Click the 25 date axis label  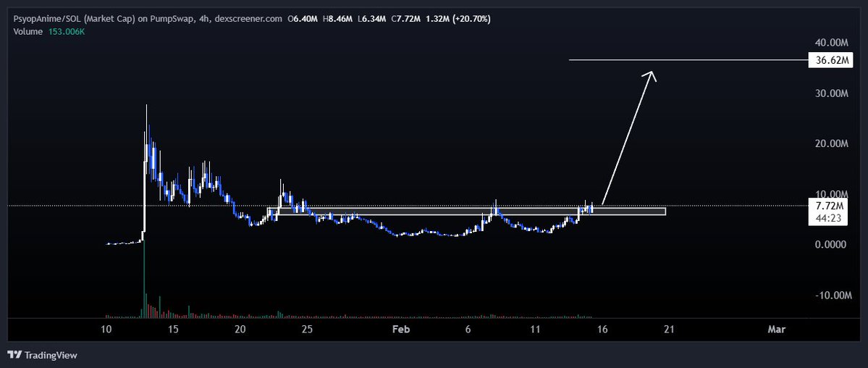307,329
